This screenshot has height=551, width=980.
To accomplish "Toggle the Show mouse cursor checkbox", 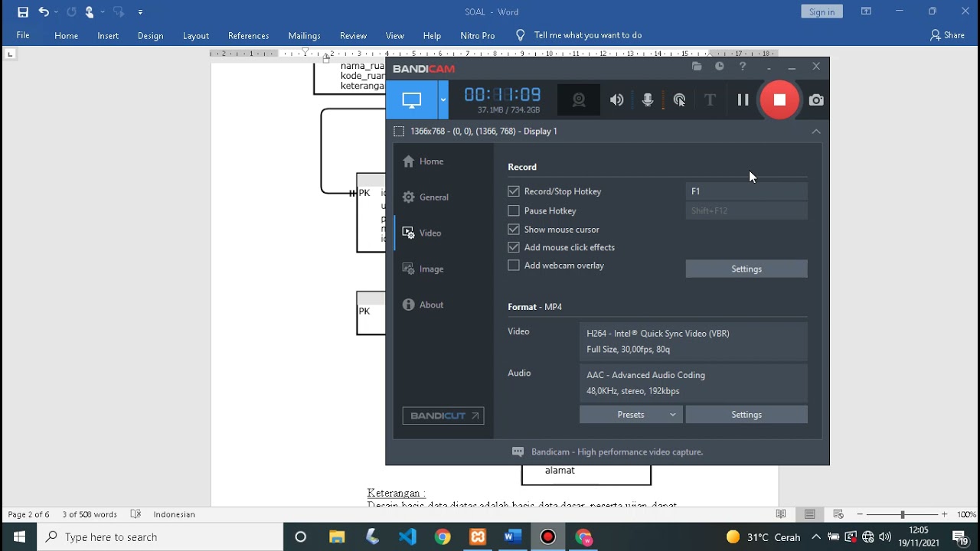I will click(514, 229).
